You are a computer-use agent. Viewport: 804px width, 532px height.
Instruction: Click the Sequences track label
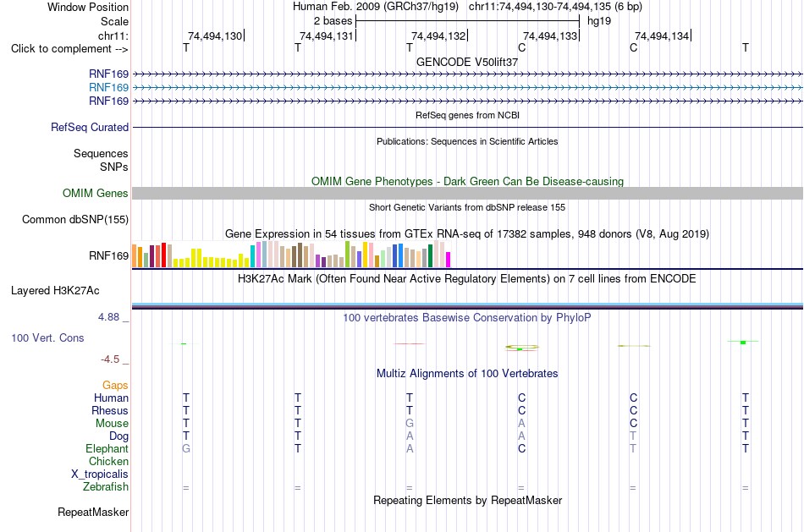coord(101,153)
